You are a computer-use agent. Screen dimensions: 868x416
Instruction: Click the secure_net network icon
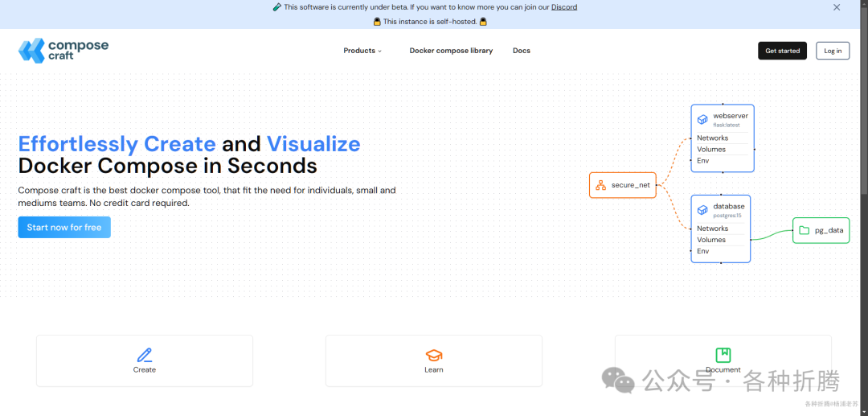[x=600, y=186]
